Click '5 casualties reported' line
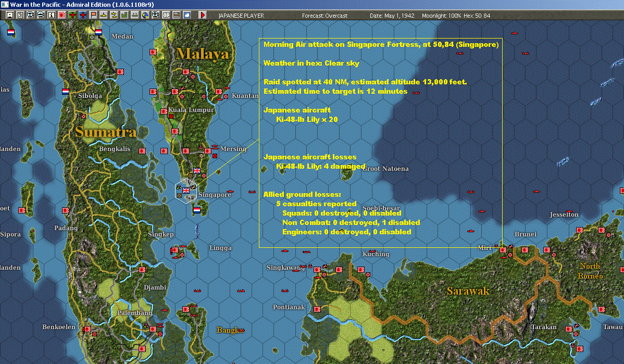This screenshot has height=364, width=624. click(x=316, y=204)
